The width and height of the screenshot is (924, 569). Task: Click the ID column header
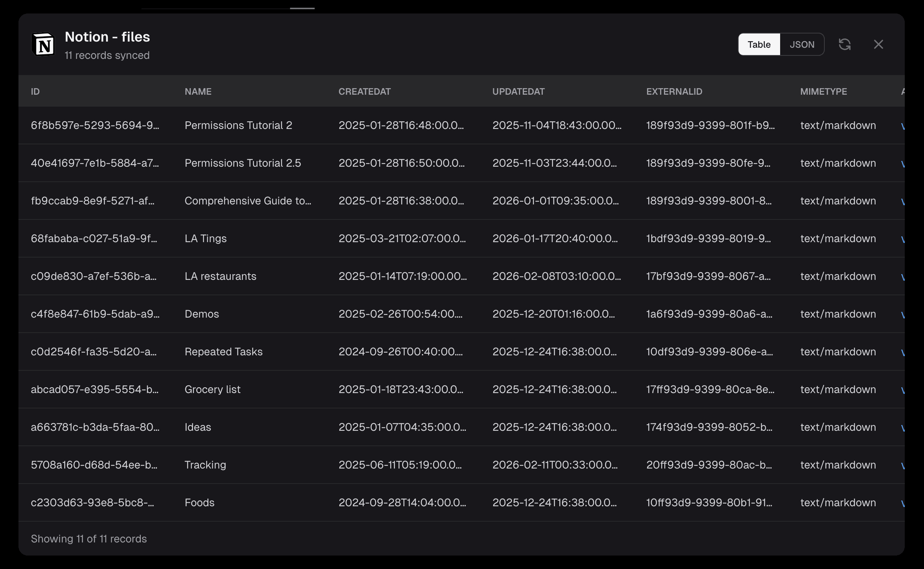click(35, 92)
